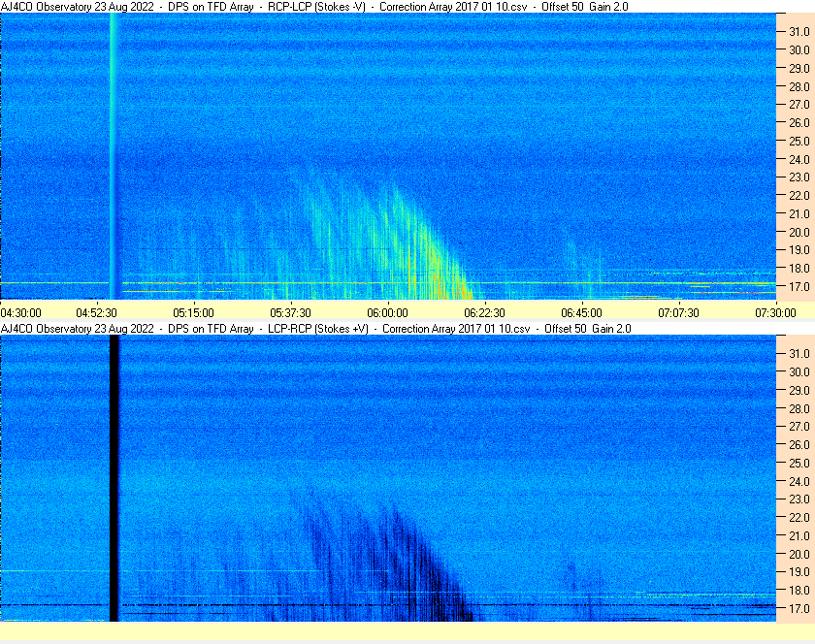Screen dimensions: 815x644
Task: Click the 07:30:00 time axis label
Action: point(775,313)
